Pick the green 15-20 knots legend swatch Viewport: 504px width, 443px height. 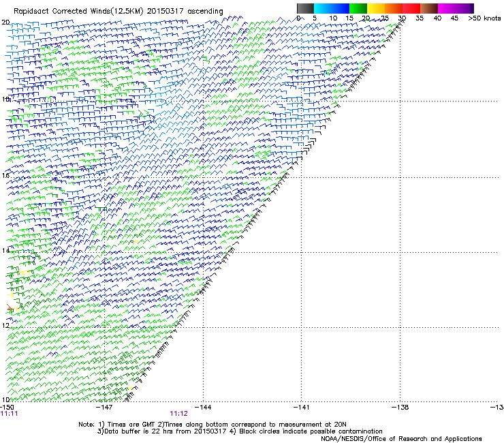pos(358,8)
